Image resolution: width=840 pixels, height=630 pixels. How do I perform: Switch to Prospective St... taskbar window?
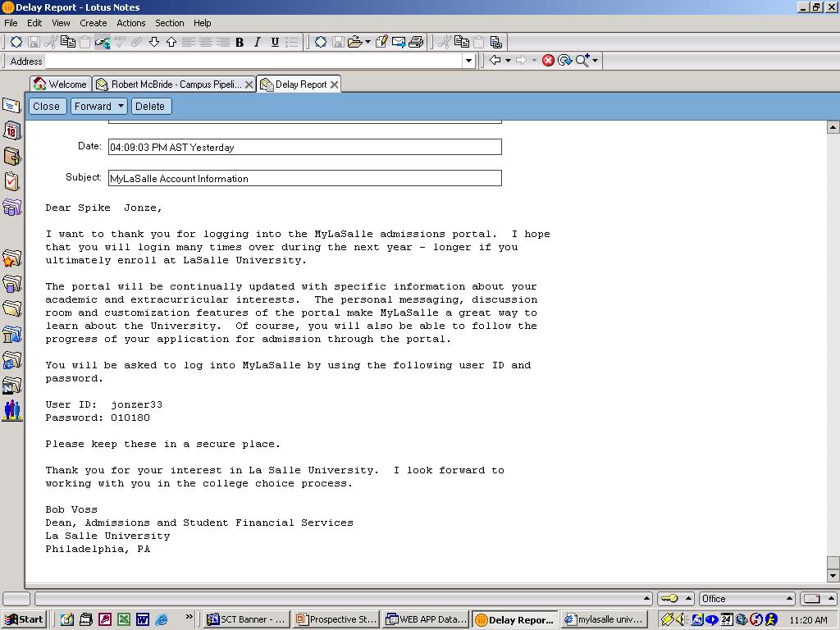point(336,620)
